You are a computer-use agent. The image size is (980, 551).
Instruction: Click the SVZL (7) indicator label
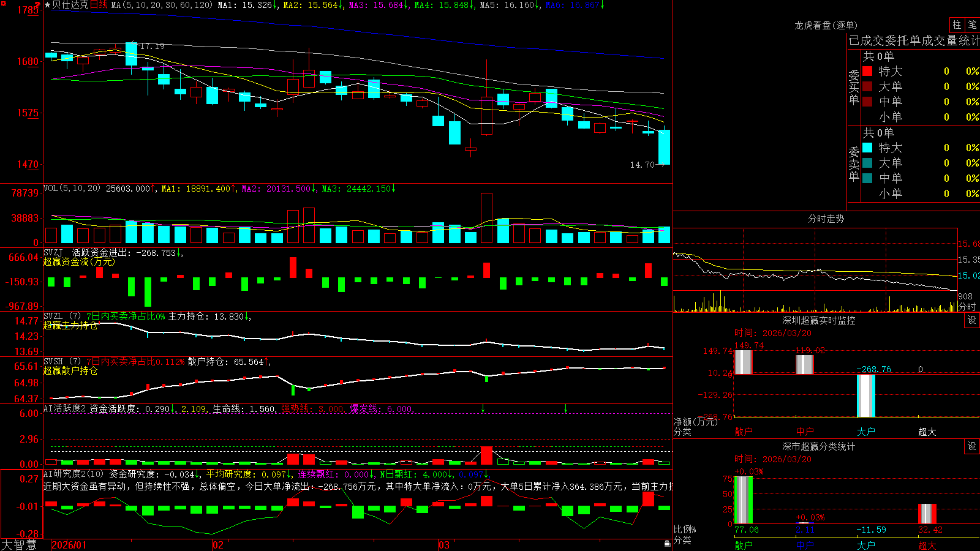pyautogui.click(x=62, y=316)
